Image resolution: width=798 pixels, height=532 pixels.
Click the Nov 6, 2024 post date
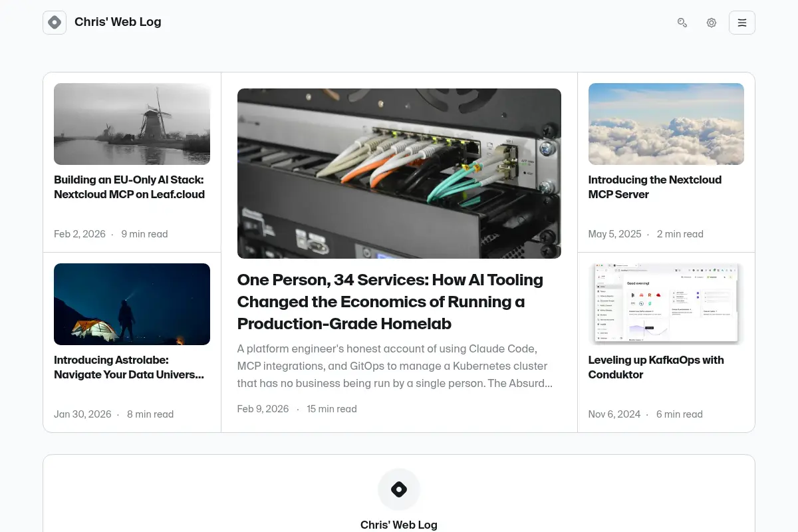tap(614, 414)
